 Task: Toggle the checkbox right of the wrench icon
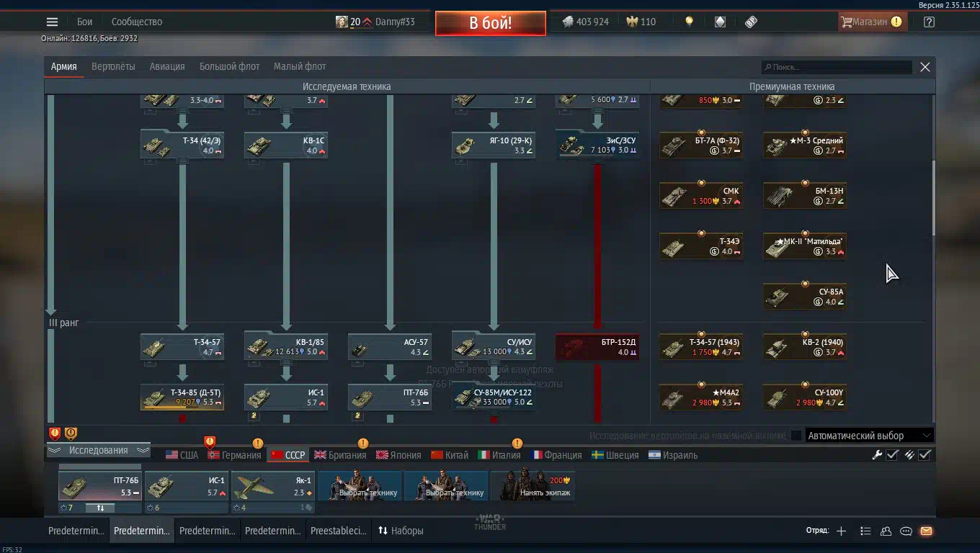point(892,454)
